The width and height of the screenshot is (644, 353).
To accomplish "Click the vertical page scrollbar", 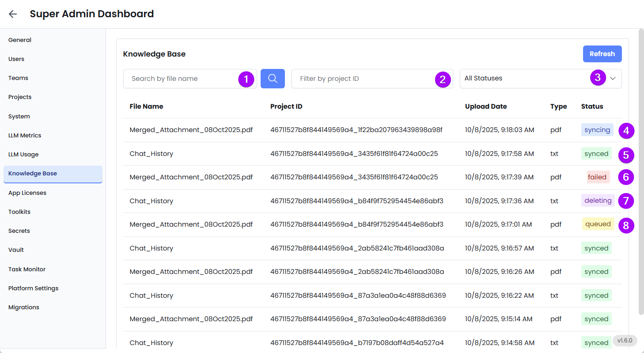I will point(641,172).
